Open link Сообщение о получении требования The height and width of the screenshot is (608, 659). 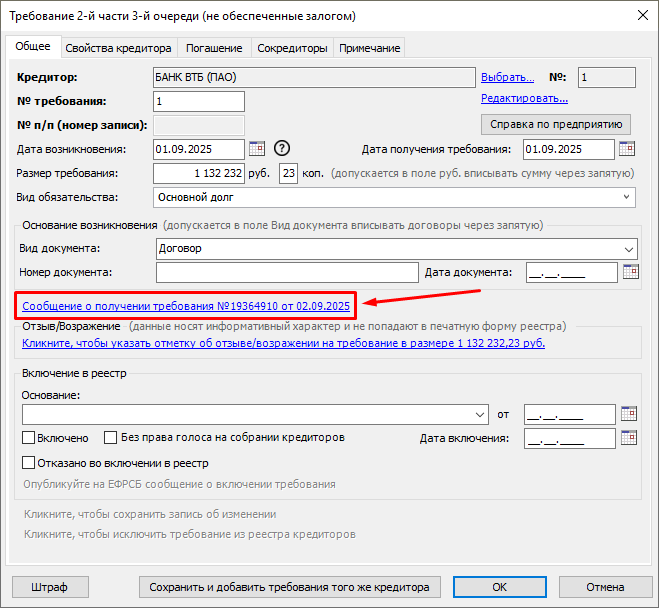pos(185,305)
